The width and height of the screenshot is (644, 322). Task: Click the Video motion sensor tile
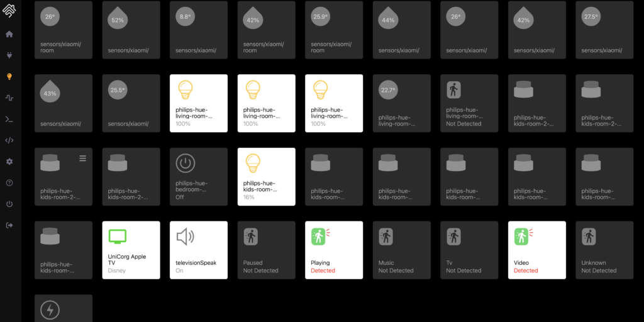(536, 250)
